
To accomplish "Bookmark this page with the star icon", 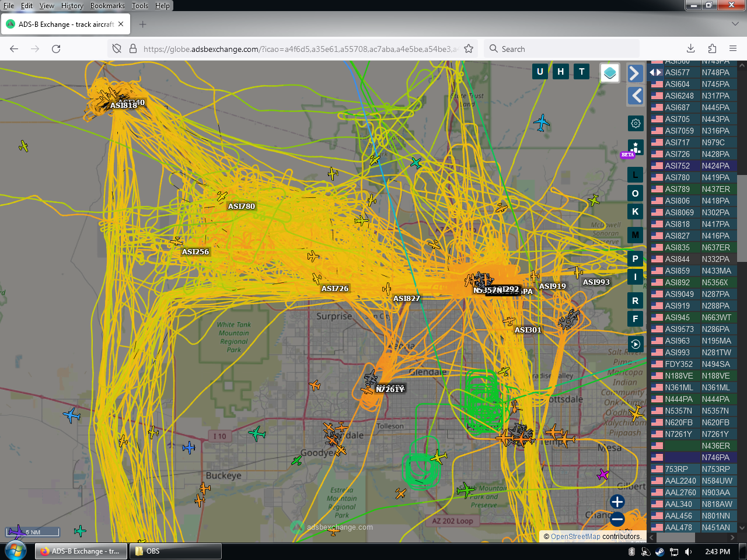I will coord(469,49).
